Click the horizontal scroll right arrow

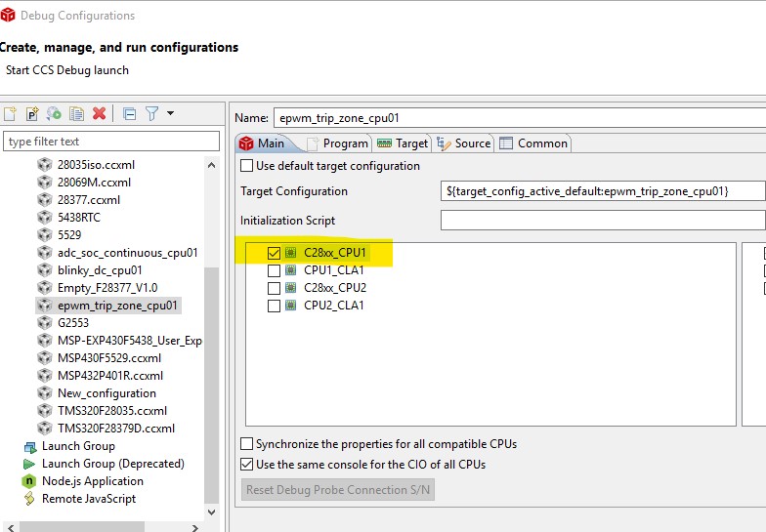click(195, 527)
